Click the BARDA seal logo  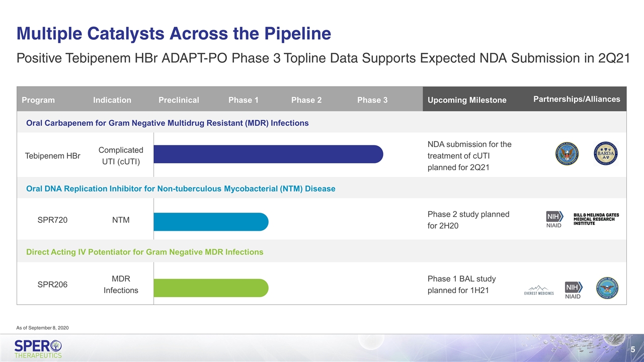(x=606, y=153)
